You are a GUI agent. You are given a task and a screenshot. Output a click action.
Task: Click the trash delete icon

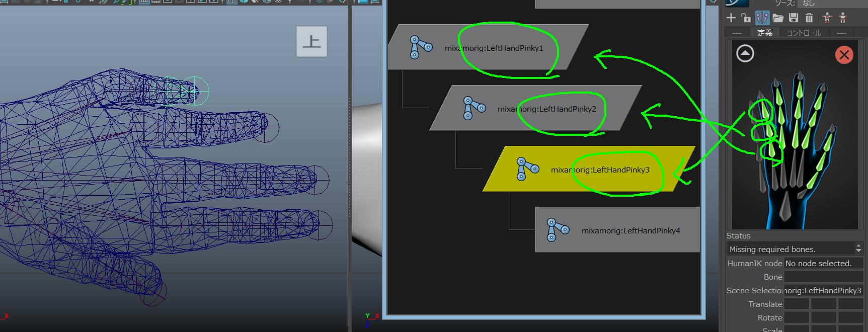(x=809, y=18)
